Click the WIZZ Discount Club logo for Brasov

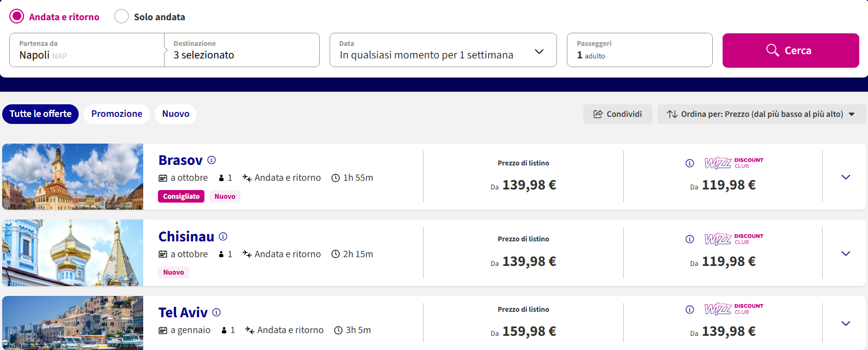[x=734, y=163]
